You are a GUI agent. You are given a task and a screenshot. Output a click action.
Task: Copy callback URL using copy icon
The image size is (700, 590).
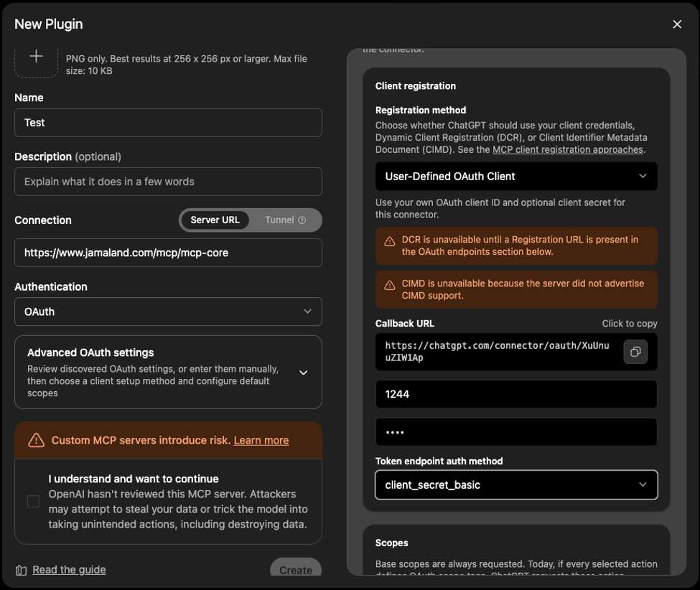coord(635,352)
